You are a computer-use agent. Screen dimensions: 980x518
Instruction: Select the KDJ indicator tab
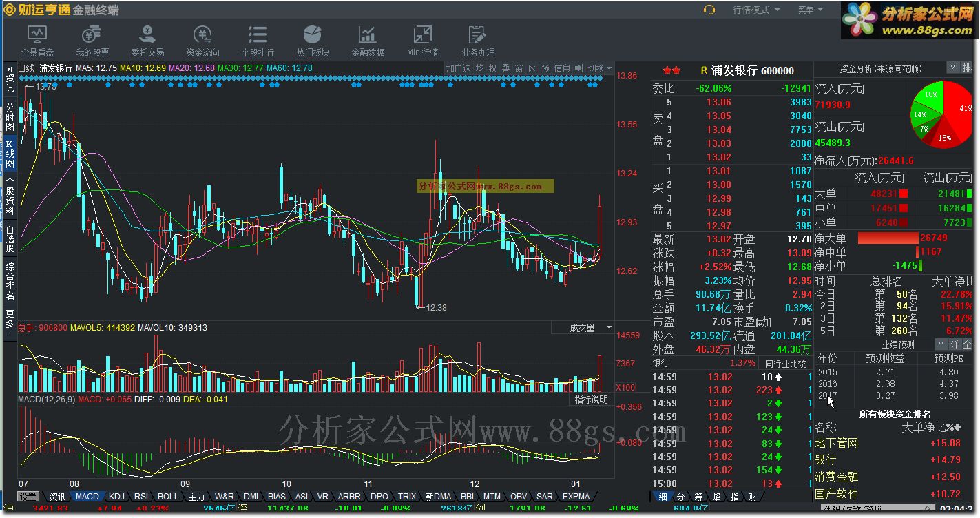(x=117, y=496)
